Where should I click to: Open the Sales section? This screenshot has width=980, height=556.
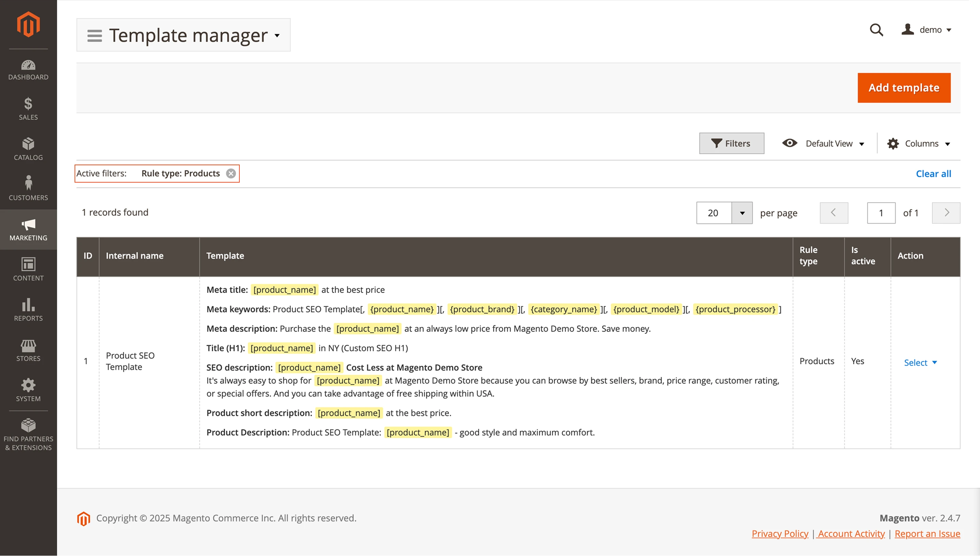click(28, 110)
